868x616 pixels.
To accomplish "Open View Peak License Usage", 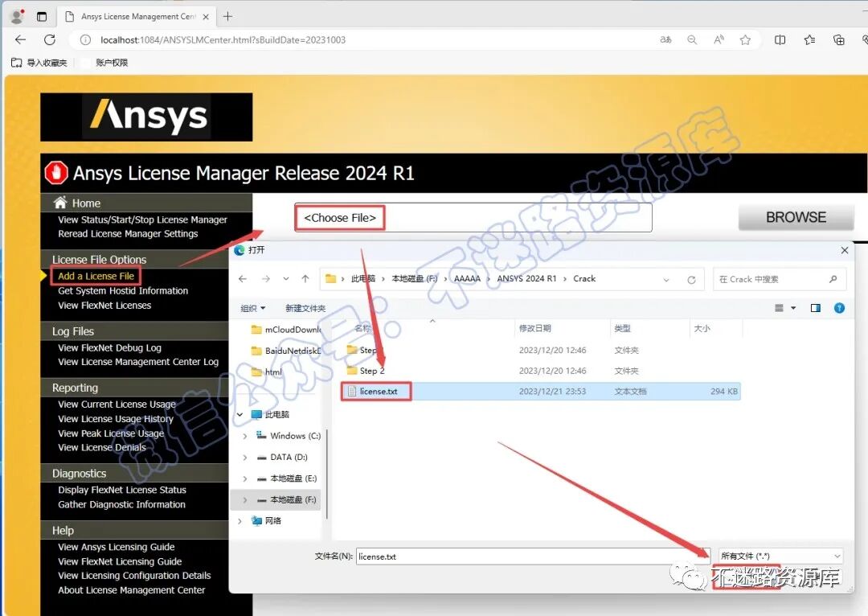I will click(x=111, y=433).
